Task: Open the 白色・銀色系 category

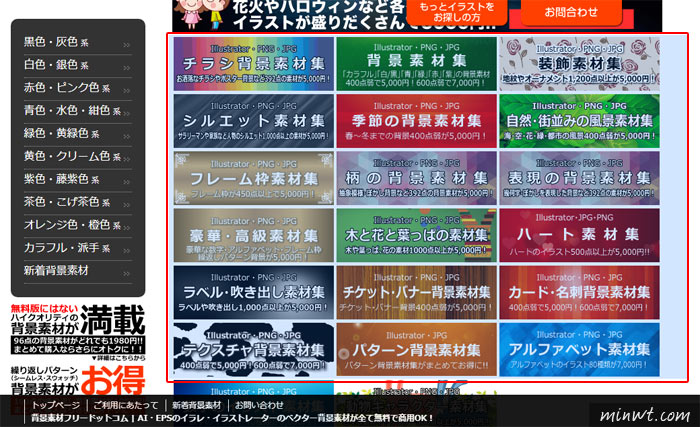Action: 78,66
